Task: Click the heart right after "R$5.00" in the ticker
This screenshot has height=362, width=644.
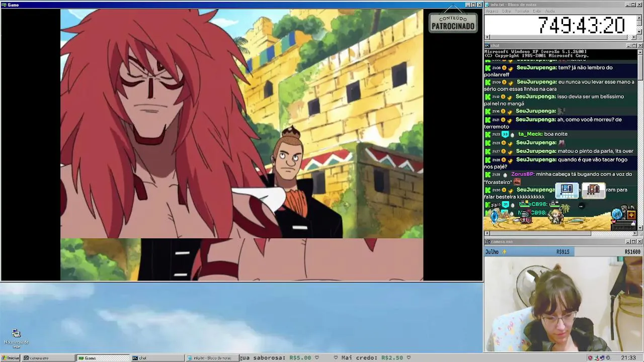Action: [x=316, y=358]
